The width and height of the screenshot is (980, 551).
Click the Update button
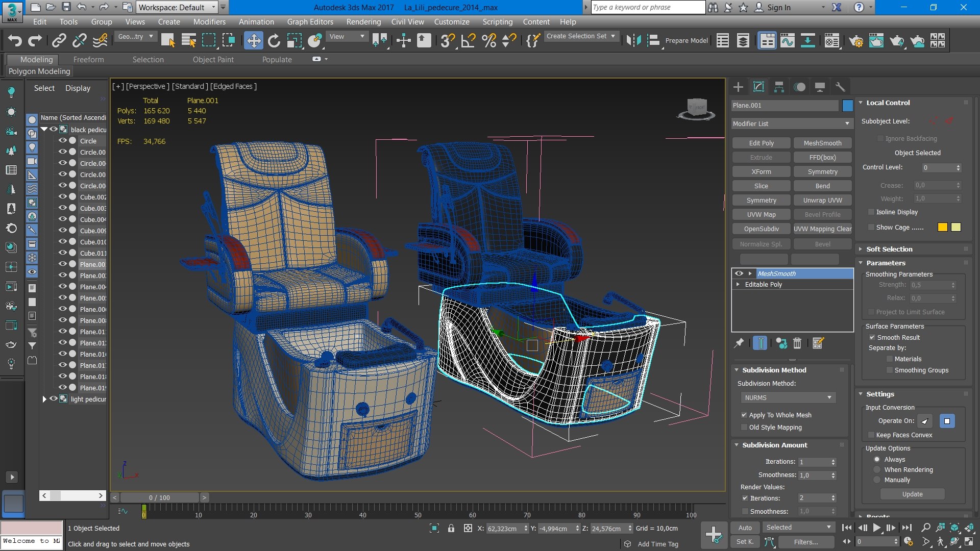(912, 494)
